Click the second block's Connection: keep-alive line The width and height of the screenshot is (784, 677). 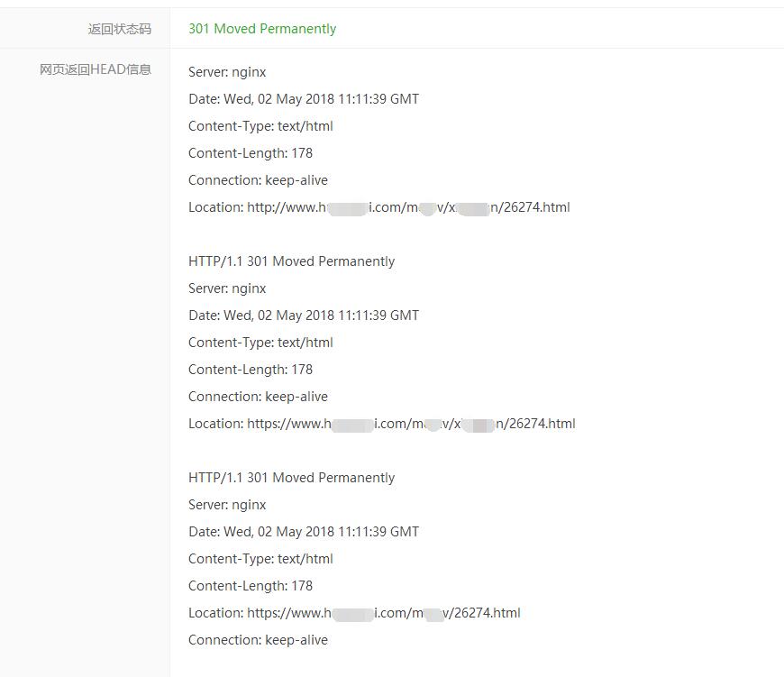pyautogui.click(x=258, y=397)
